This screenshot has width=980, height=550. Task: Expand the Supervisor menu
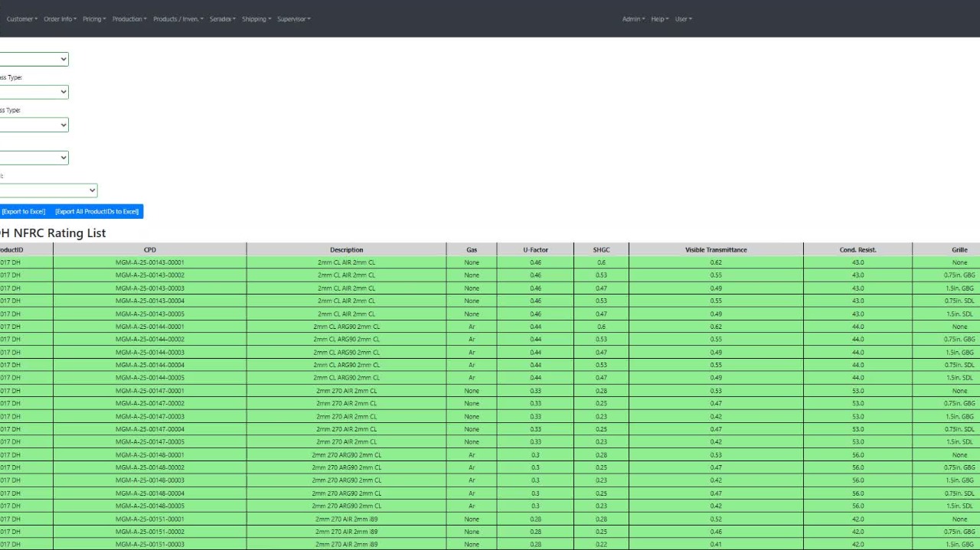(x=294, y=19)
